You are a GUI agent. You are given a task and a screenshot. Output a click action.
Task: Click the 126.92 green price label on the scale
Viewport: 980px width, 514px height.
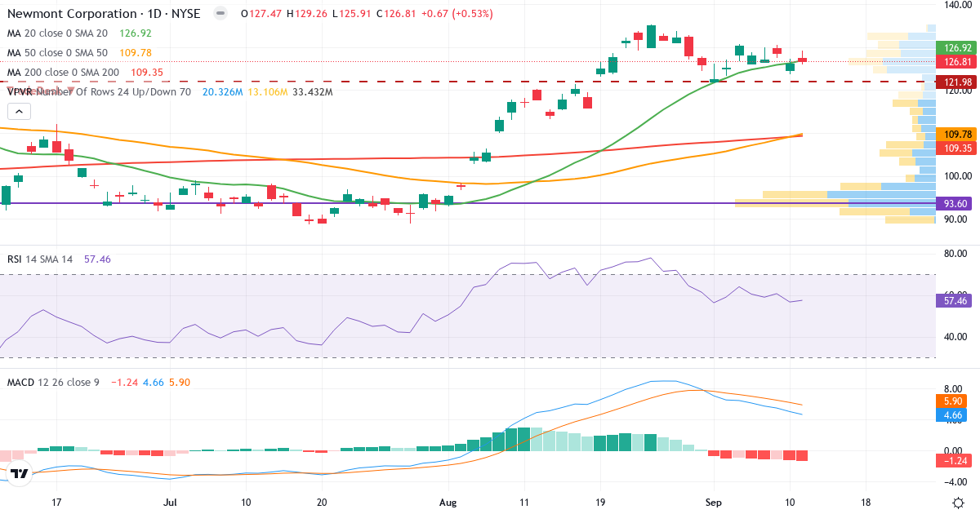click(x=955, y=47)
